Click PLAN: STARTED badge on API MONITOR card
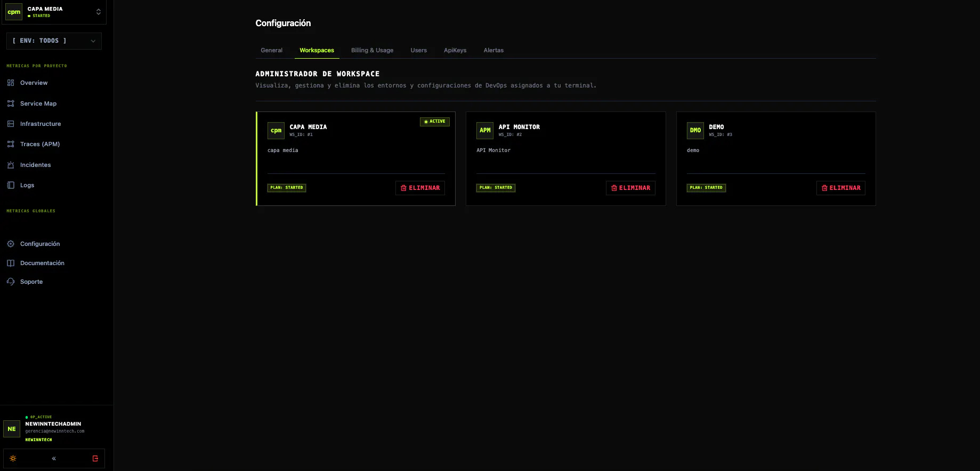The image size is (980, 471). (496, 188)
